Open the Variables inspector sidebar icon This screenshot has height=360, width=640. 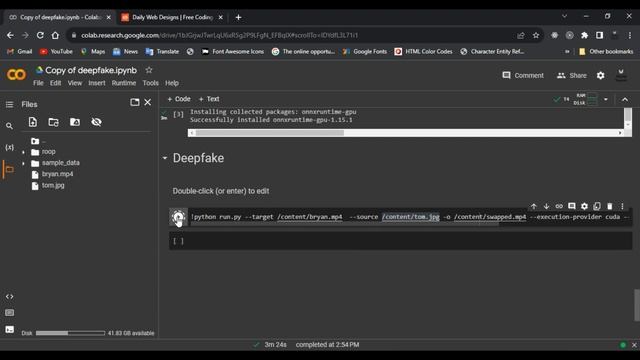pyautogui.click(x=9, y=147)
